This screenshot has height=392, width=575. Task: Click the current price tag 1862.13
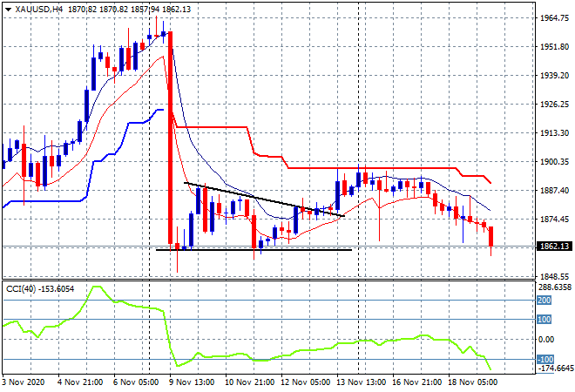coord(551,247)
